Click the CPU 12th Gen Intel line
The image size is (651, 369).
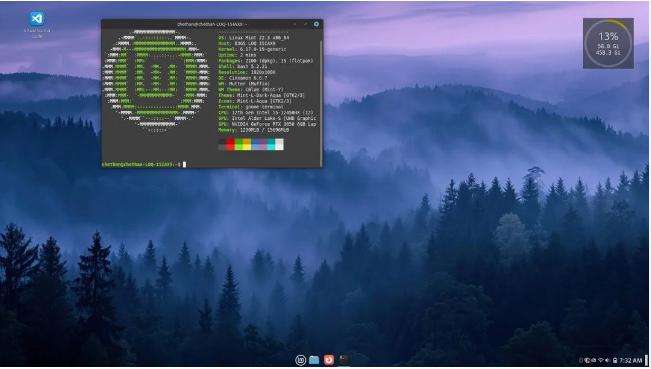pos(266,112)
